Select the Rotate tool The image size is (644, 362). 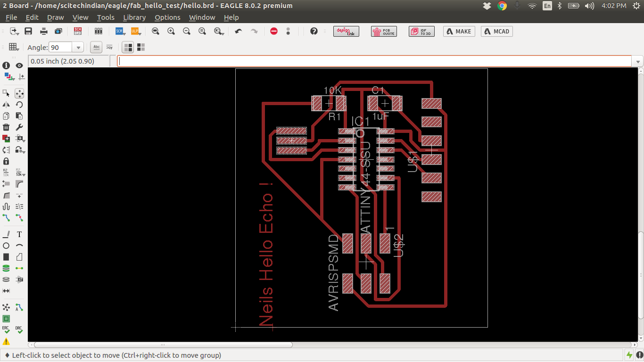[19, 105]
